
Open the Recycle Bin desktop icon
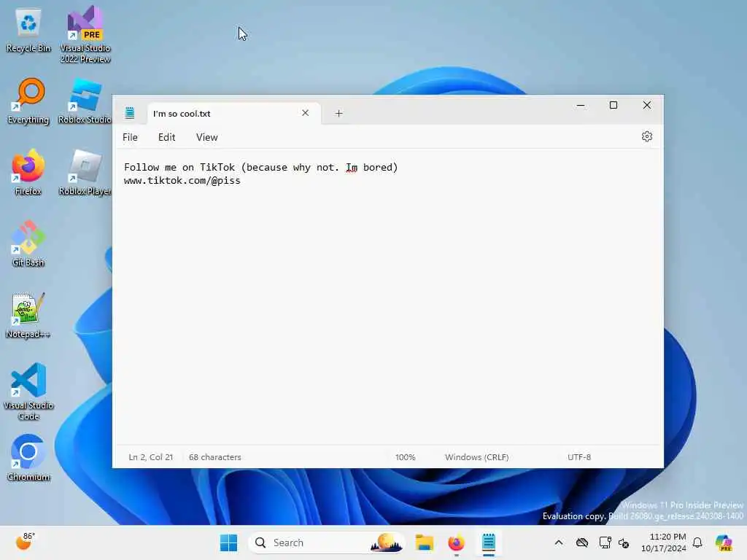click(x=28, y=31)
